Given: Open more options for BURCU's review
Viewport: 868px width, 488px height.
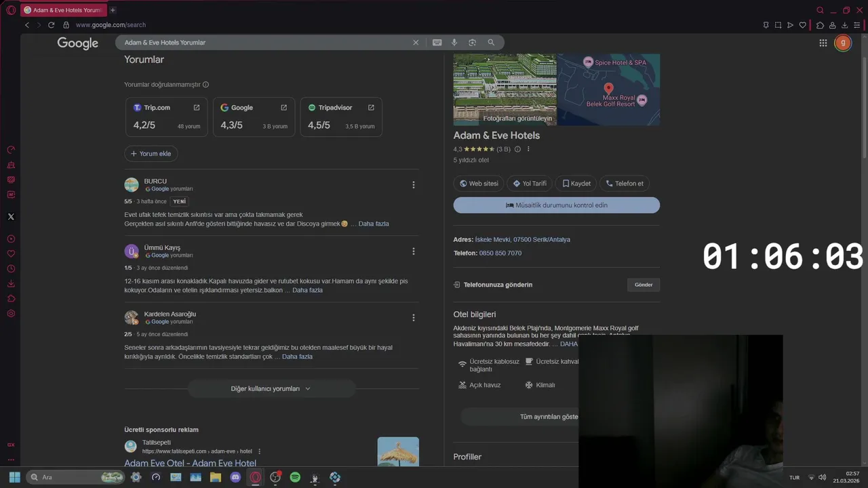Looking at the screenshot, I should (414, 185).
